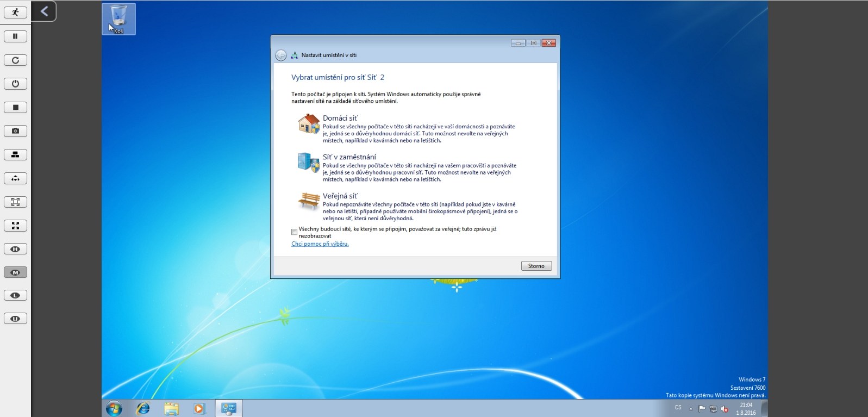This screenshot has width=868, height=417.
Task: Tick the 'Všechny budoucí sítě' checkbox
Action: (295, 232)
